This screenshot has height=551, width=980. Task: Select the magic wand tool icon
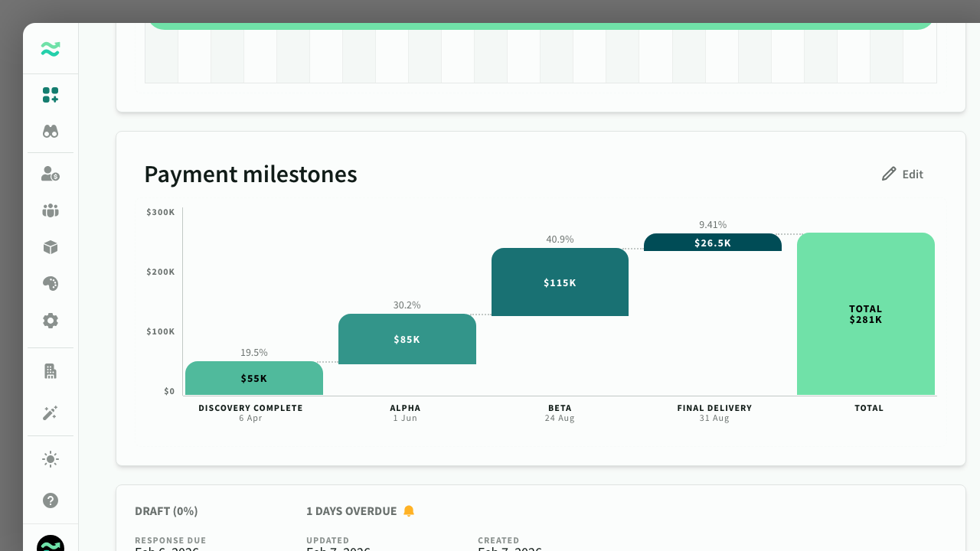point(50,412)
